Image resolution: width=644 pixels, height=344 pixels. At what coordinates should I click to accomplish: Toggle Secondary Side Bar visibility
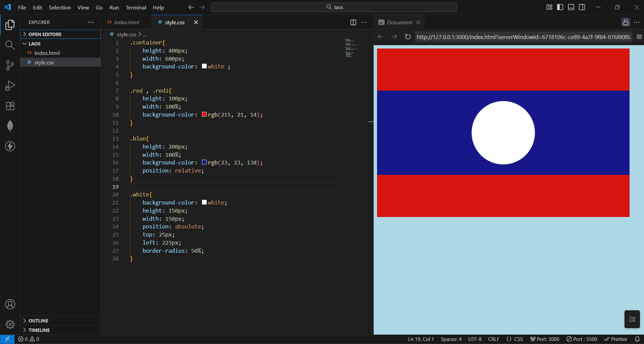click(x=582, y=8)
